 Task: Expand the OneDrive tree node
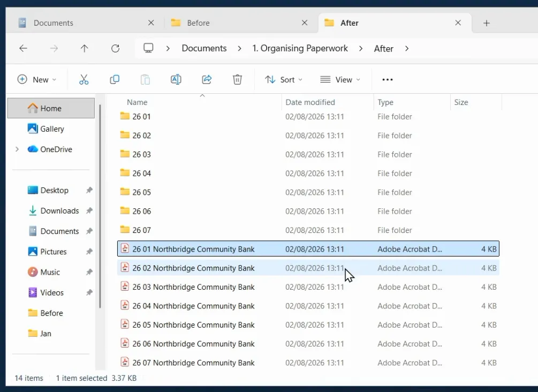pos(17,149)
